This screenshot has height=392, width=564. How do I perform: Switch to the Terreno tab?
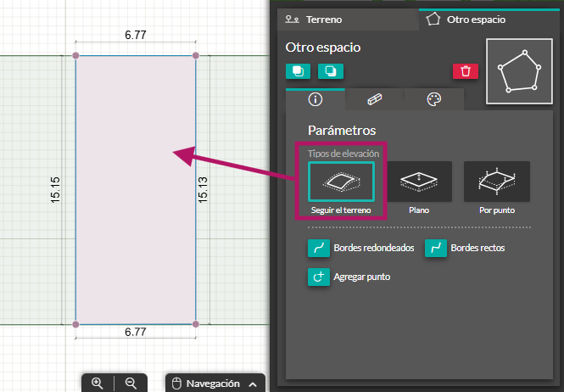(x=348, y=20)
